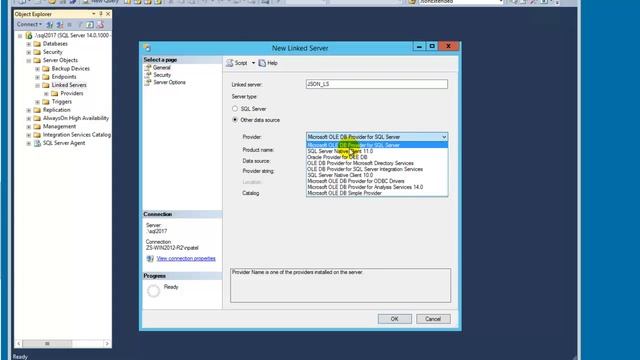Click the Refresh icon in Object Explorer toolbar
The width and height of the screenshot is (640, 360).
point(90,24)
